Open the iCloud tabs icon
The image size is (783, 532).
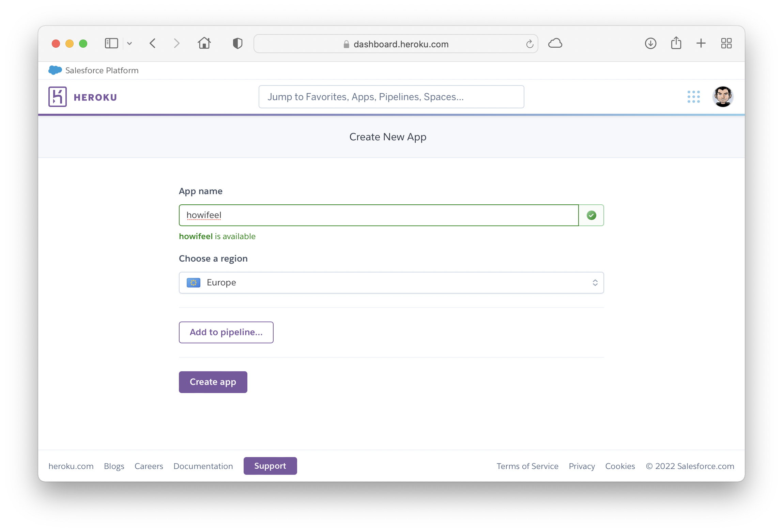pyautogui.click(x=555, y=44)
